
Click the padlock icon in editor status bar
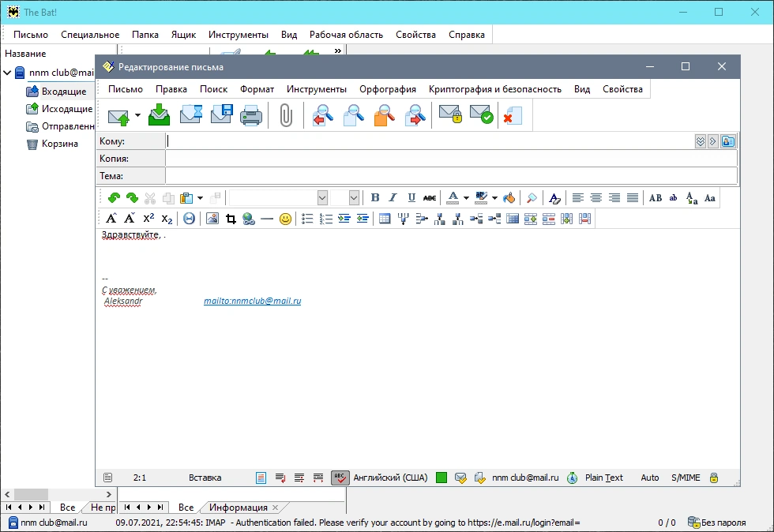coord(714,478)
